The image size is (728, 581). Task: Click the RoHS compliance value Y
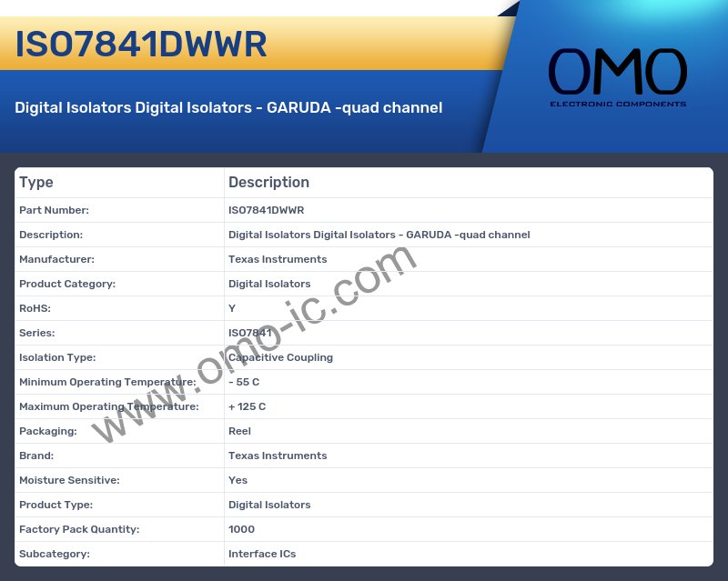click(231, 308)
